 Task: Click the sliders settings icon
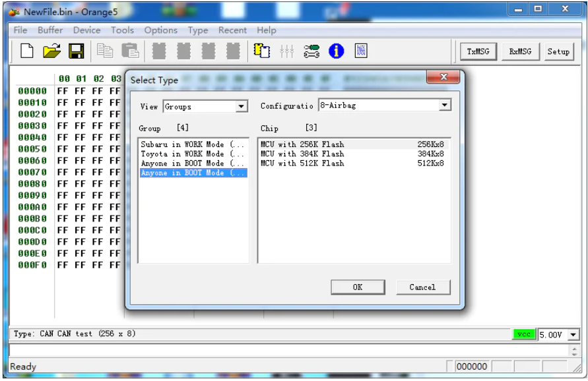(x=286, y=51)
